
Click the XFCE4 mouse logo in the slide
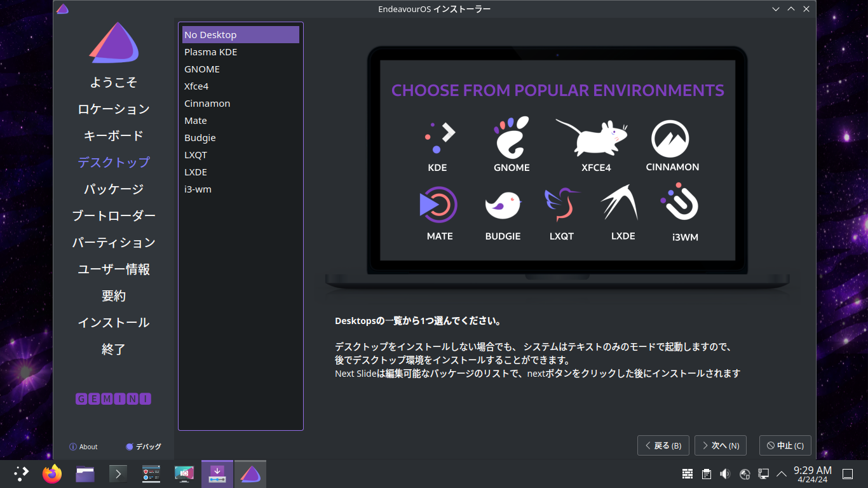pos(592,137)
